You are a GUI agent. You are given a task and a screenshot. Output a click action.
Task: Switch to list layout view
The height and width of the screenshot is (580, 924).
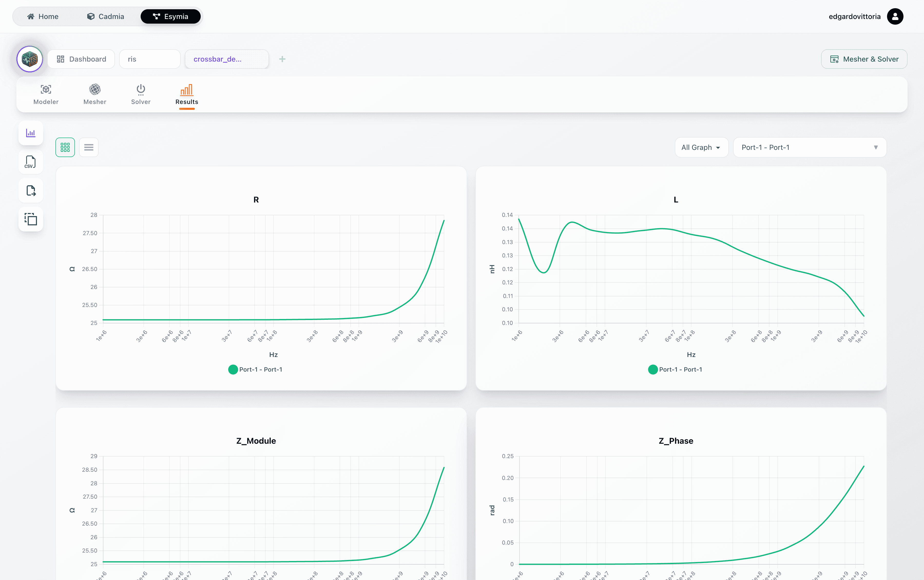click(x=89, y=147)
